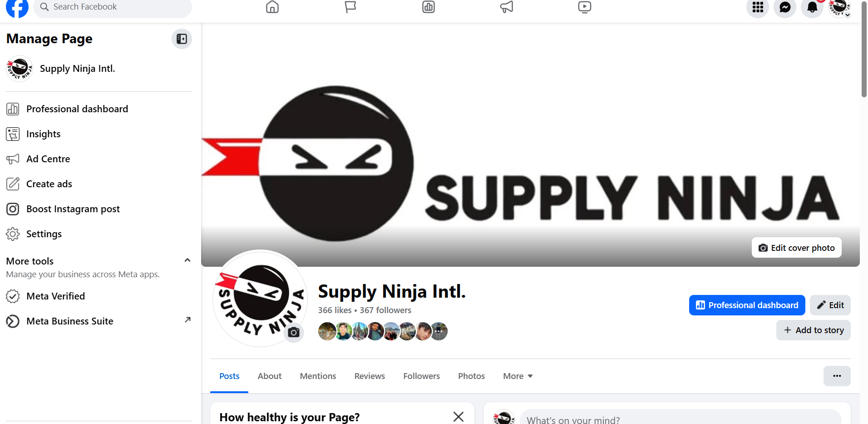Image resolution: width=868 pixels, height=424 pixels.
Task: Click the Search Facebook field
Action: [113, 7]
